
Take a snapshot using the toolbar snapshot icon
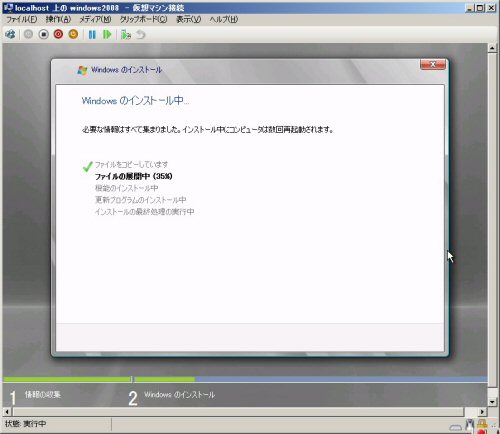coord(126,34)
